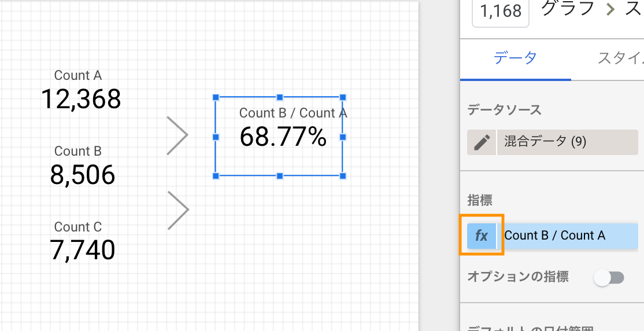Open the スタイル tab
This screenshot has height=331, width=644.
pyautogui.click(x=620, y=58)
